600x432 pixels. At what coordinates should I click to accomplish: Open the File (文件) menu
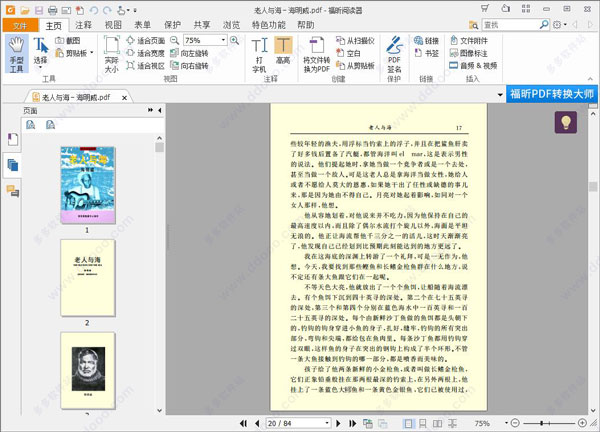[20, 25]
